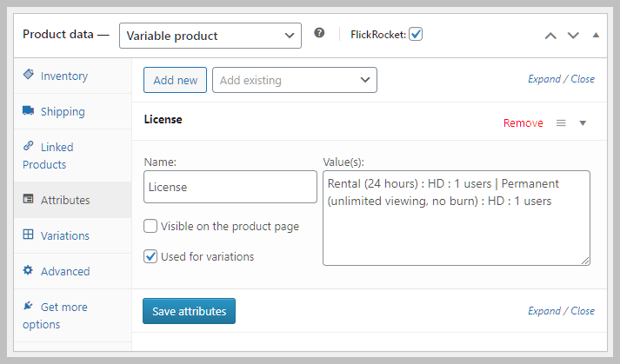Click the Inventory tag icon

tap(29, 76)
